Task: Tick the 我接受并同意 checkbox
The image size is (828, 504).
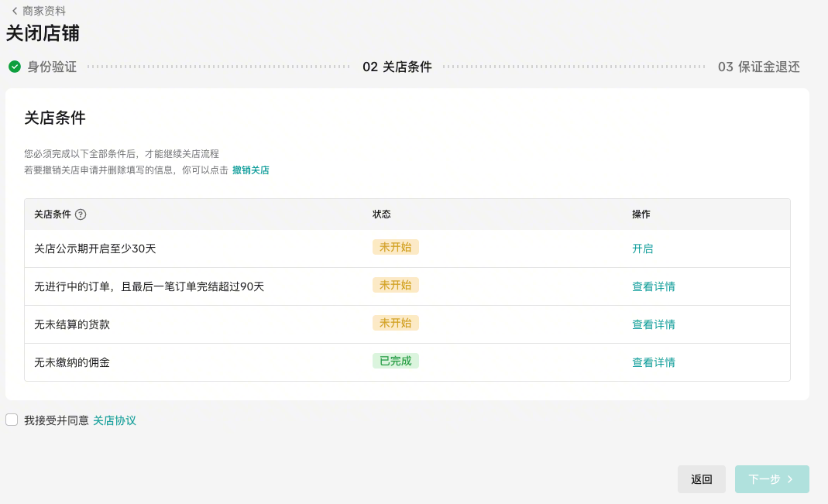Action: (12, 420)
